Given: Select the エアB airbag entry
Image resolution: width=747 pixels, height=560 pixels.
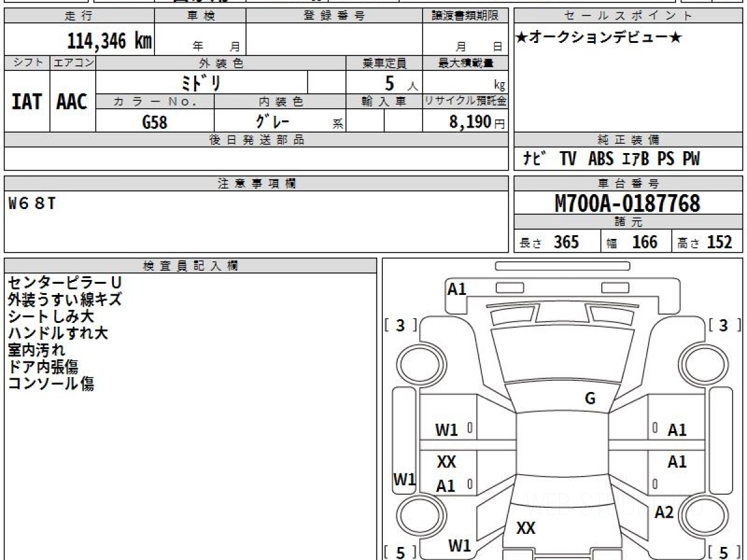Looking at the screenshot, I should click(635, 159).
